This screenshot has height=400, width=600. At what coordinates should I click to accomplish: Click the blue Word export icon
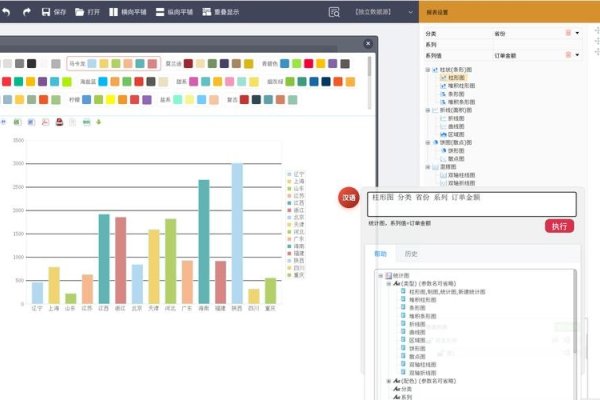tap(31, 122)
